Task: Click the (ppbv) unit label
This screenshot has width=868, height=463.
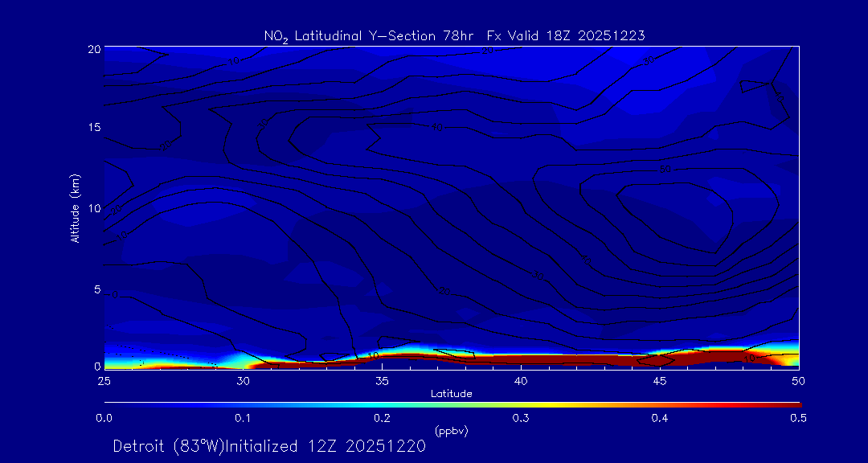Action: point(451,431)
